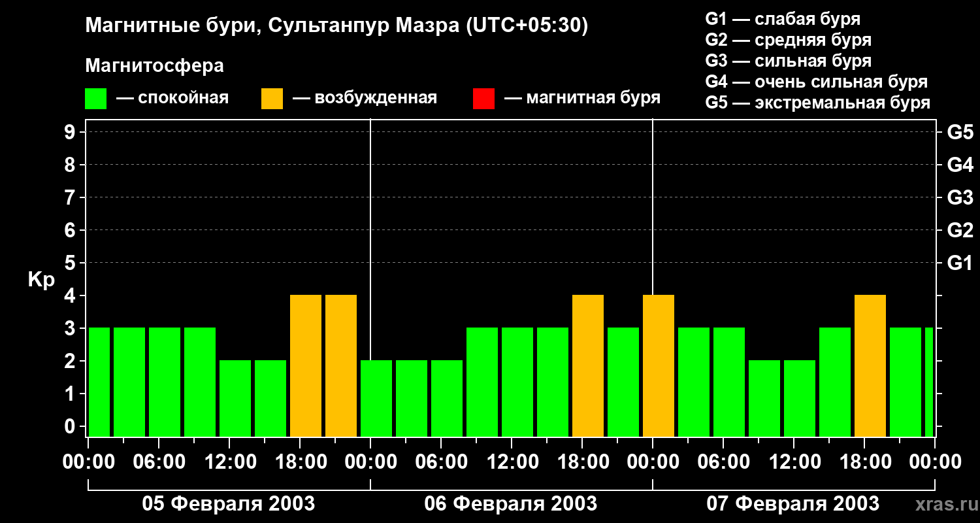
Task: Click the second orange bar on 05 February
Action: 341,365
